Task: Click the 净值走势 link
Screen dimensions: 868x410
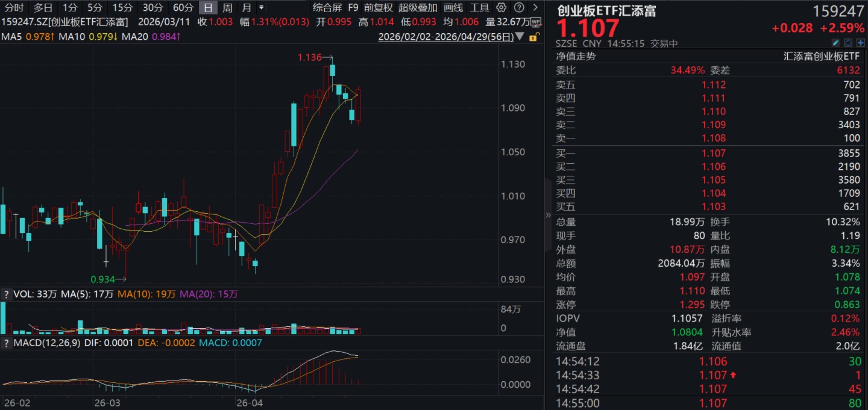Action: [575, 56]
